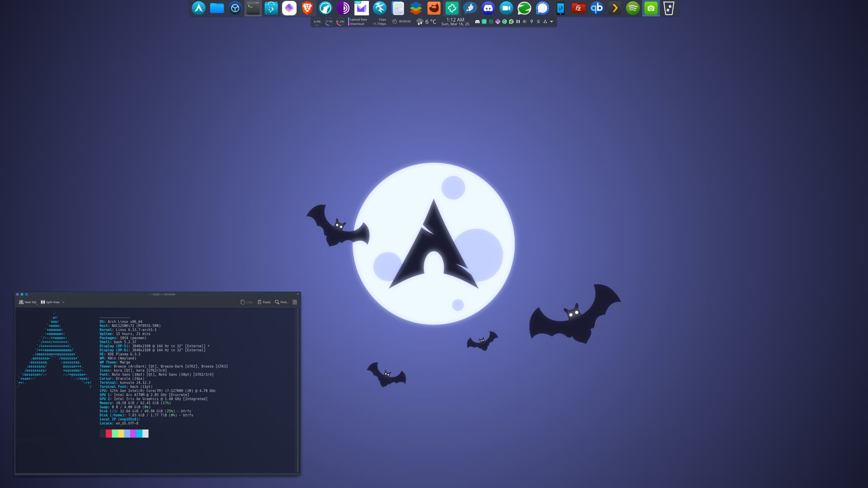The width and height of the screenshot is (868, 488).
Task: Open the green camera screenshot app
Action: point(651,8)
